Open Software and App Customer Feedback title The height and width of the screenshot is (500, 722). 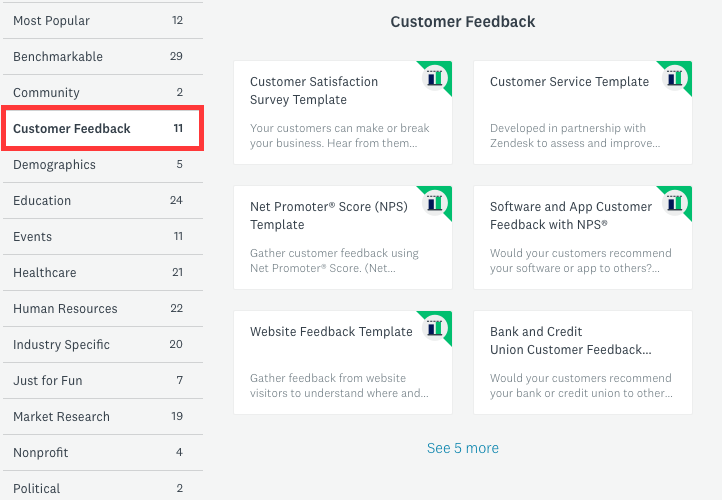point(571,215)
